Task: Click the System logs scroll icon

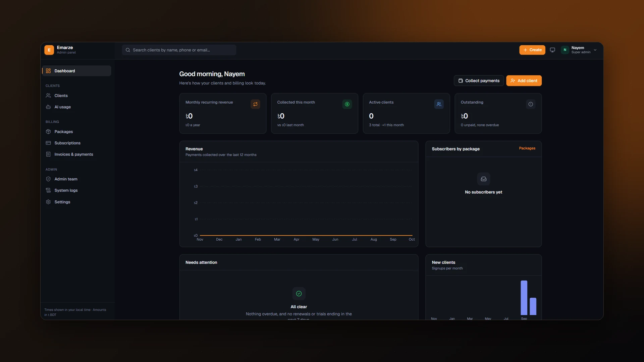Action: coord(48,190)
